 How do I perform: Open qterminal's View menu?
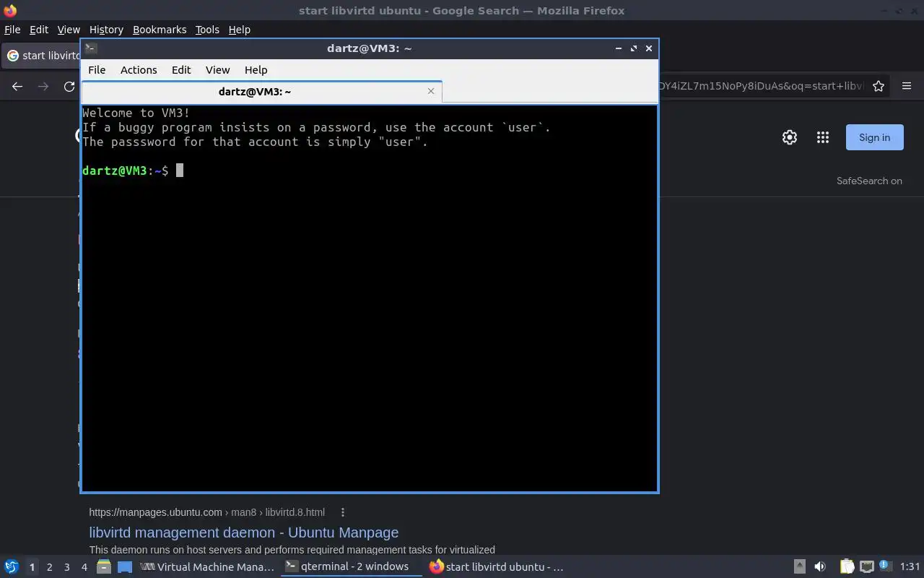pyautogui.click(x=217, y=70)
